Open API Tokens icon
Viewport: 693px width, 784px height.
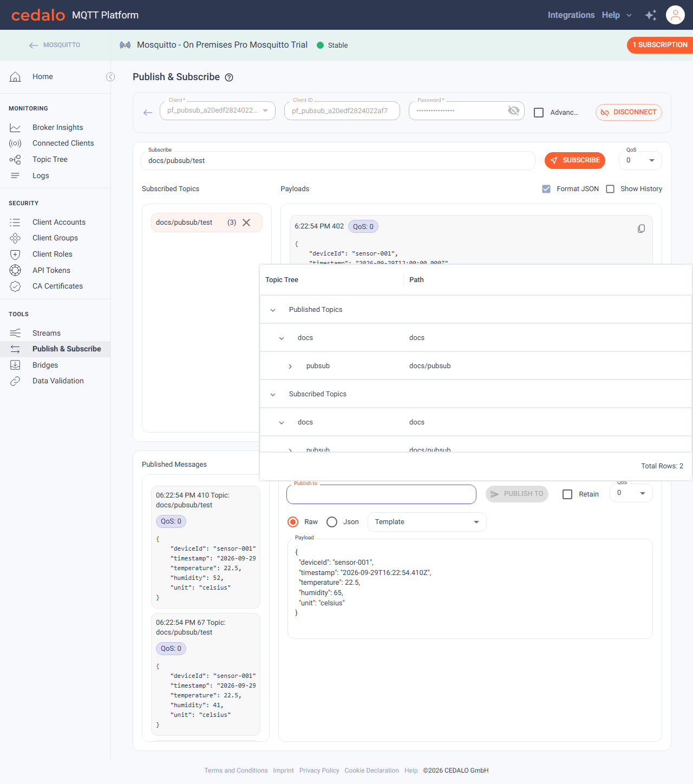15,270
